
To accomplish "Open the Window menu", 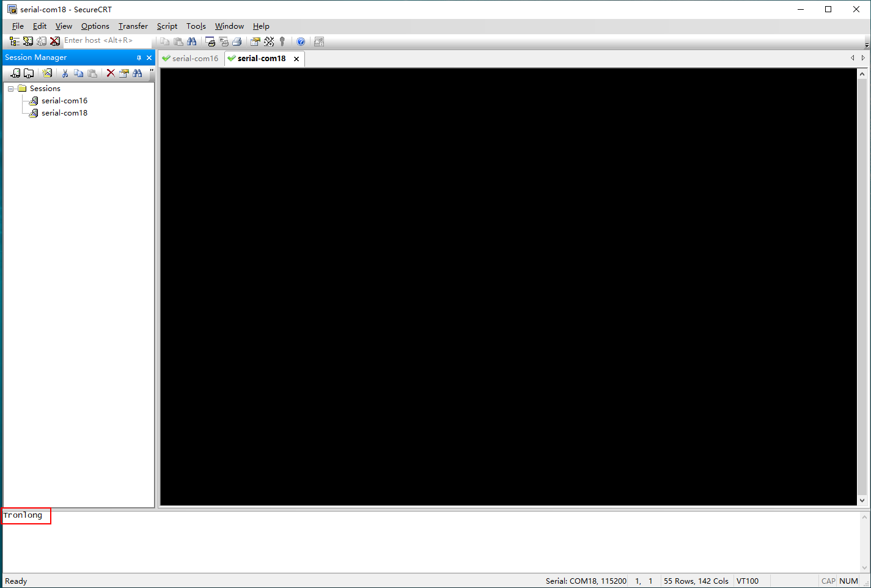I will [x=229, y=26].
